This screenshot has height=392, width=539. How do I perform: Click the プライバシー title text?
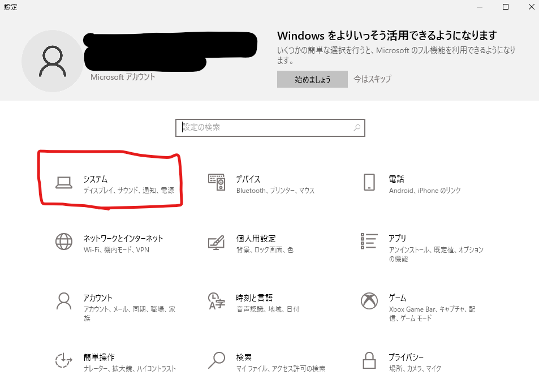[406, 357]
